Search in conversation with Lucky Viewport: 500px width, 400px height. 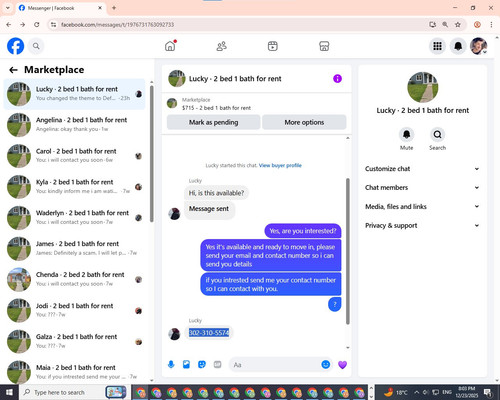click(x=437, y=135)
